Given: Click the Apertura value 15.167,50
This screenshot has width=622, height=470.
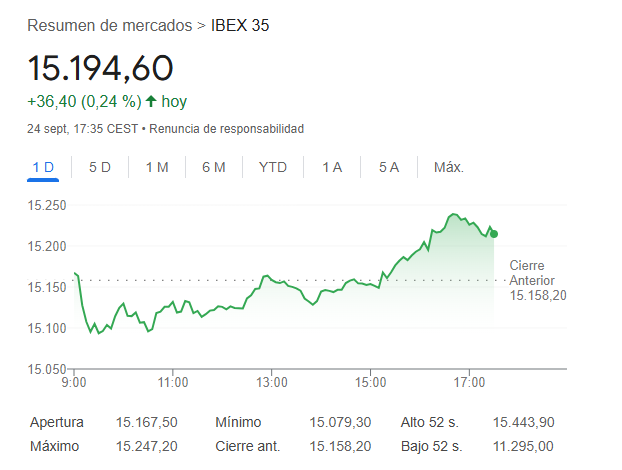Looking at the screenshot, I should [x=147, y=423].
